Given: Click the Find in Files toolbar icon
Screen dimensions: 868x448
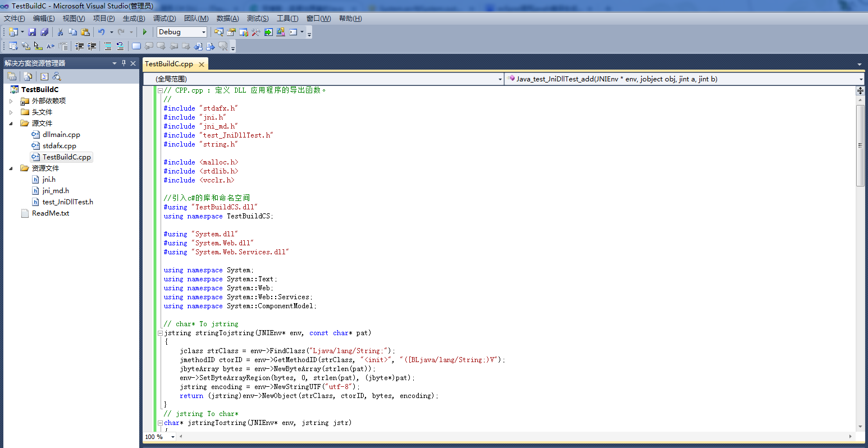Looking at the screenshot, I should (219, 32).
